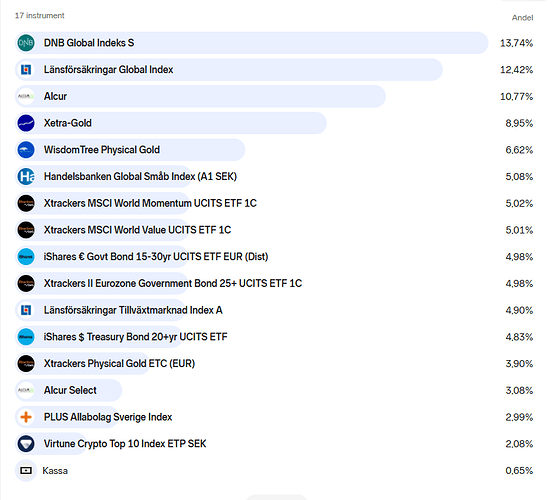Screen dimensions: 556x500
Task: Click the 13,74% share value of DNB
Action: click(x=516, y=43)
